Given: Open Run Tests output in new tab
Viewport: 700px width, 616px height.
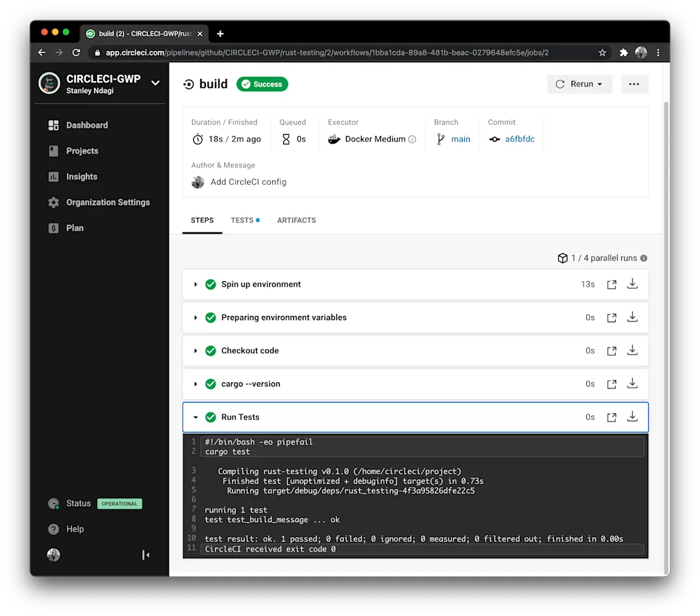Looking at the screenshot, I should [x=611, y=417].
